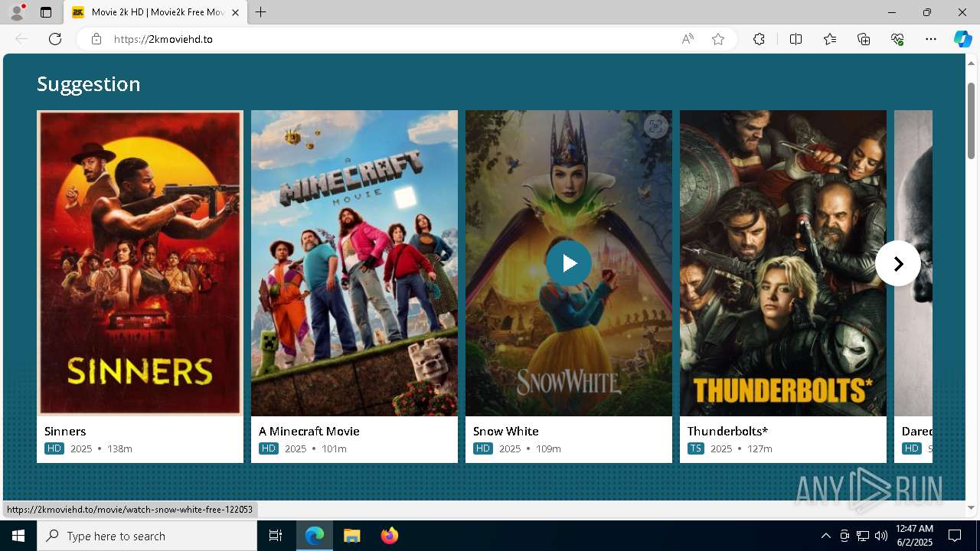Open the tab actions menu icon
980x551 pixels.
(x=46, y=12)
